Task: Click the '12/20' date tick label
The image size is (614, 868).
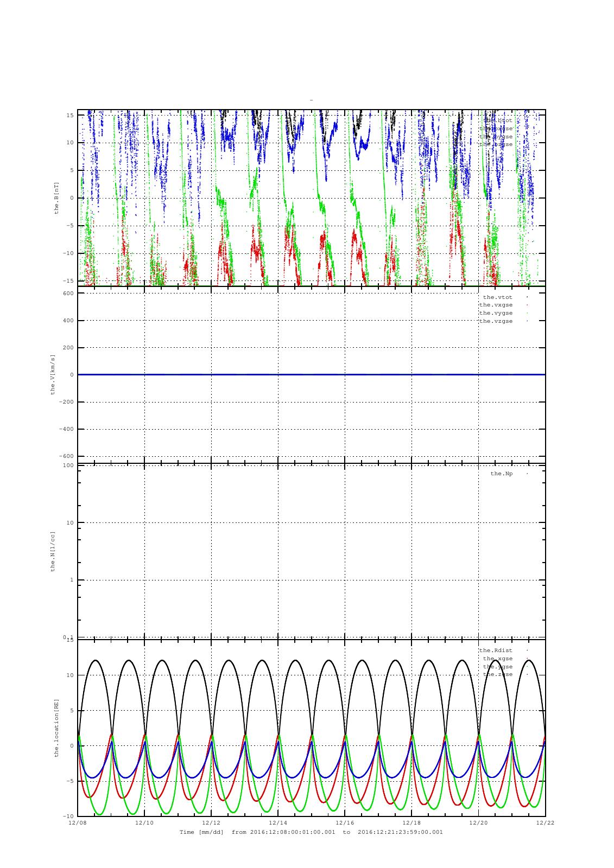Action: click(x=478, y=823)
